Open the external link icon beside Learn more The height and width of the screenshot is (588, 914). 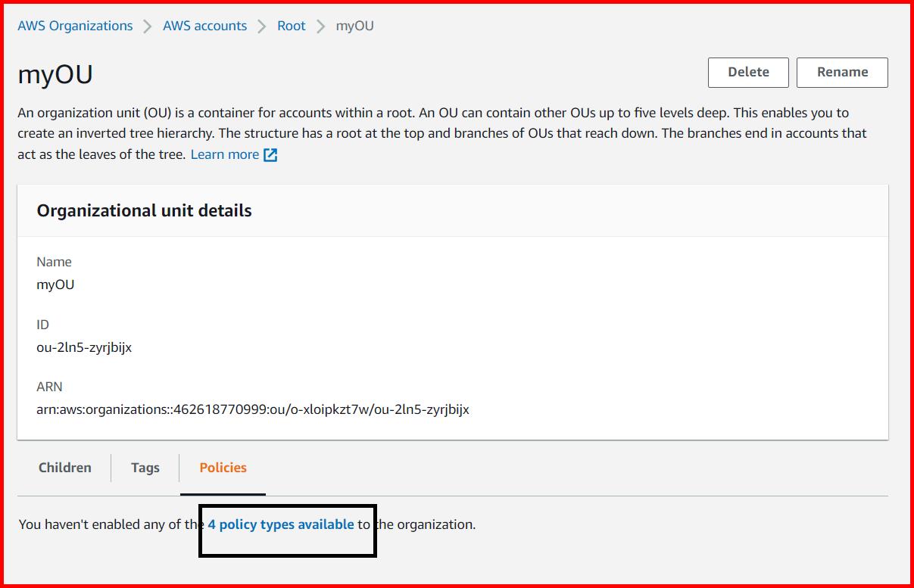pyautogui.click(x=270, y=155)
